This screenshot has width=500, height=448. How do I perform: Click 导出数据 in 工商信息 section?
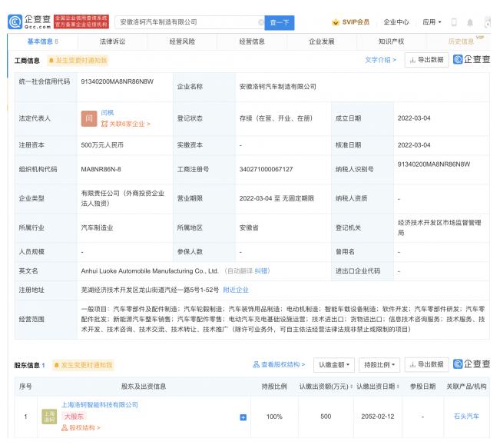point(425,60)
